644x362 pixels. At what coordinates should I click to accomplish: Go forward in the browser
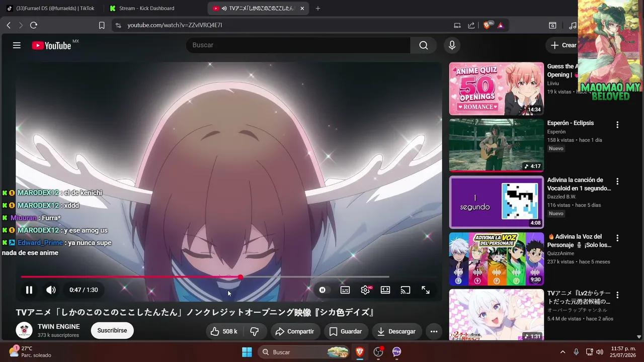coord(21,25)
